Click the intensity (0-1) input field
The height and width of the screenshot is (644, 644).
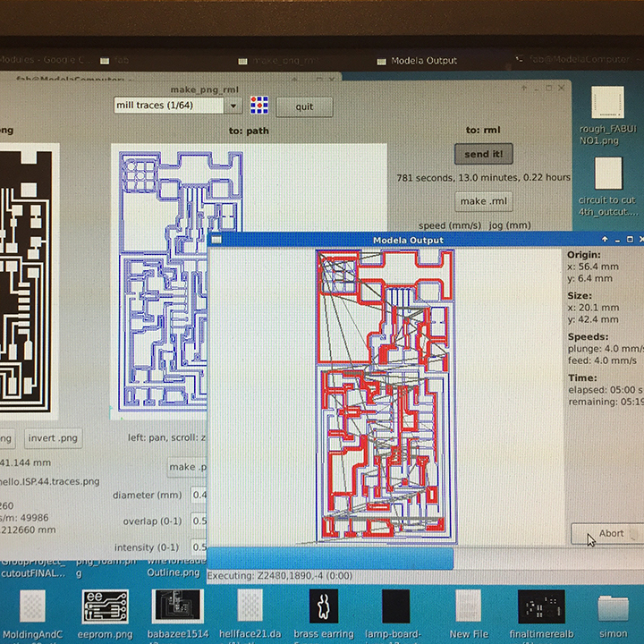(x=199, y=547)
